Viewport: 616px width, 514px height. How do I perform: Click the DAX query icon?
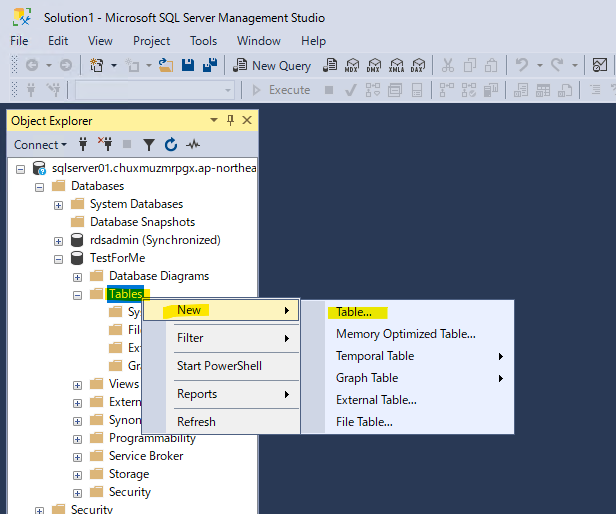[x=418, y=66]
